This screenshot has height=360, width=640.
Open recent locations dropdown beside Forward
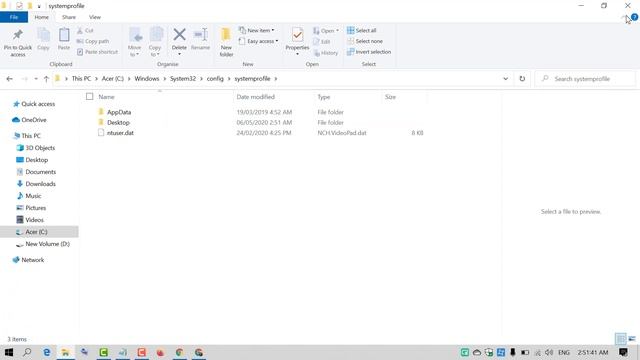pos(36,79)
